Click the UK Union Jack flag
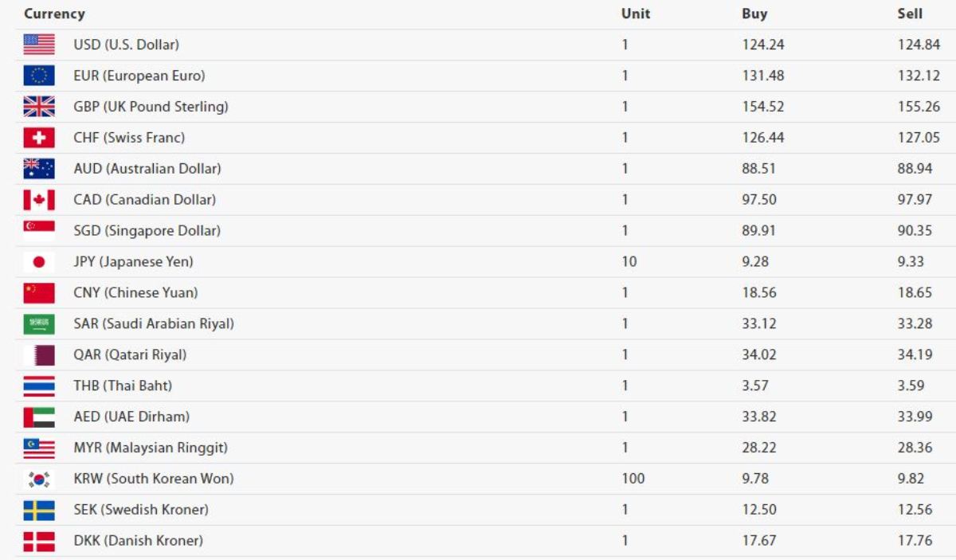Viewport: 956px width, 560px height. tap(39, 107)
